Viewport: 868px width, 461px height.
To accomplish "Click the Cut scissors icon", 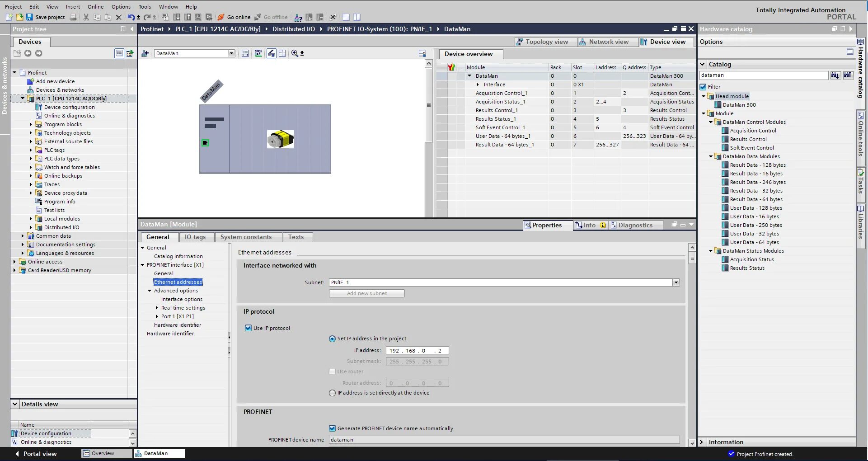I will click(x=86, y=17).
